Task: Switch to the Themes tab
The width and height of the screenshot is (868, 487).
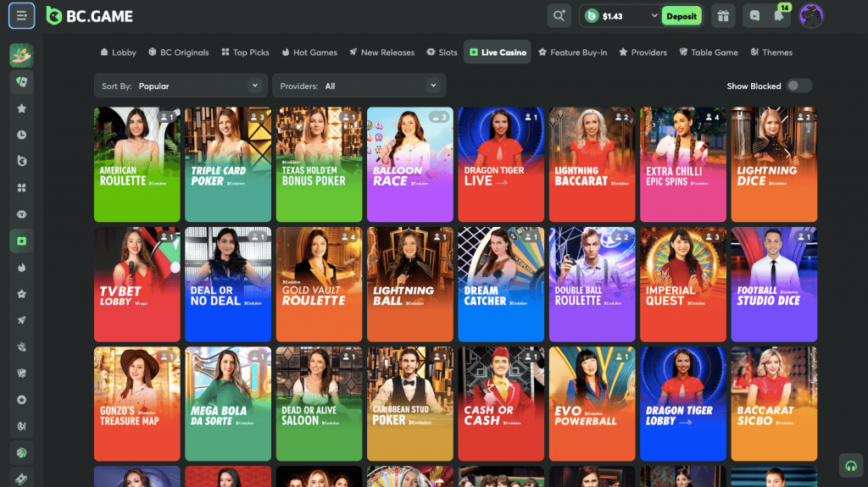Action: point(771,52)
